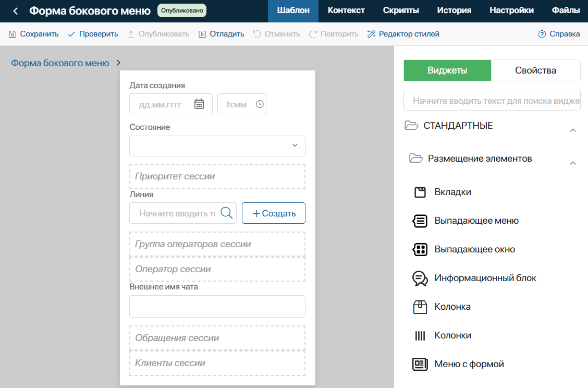Click the СТАНДАРТНЫЕ folder icon
Viewport: 588px width, 388px height.
(x=411, y=125)
